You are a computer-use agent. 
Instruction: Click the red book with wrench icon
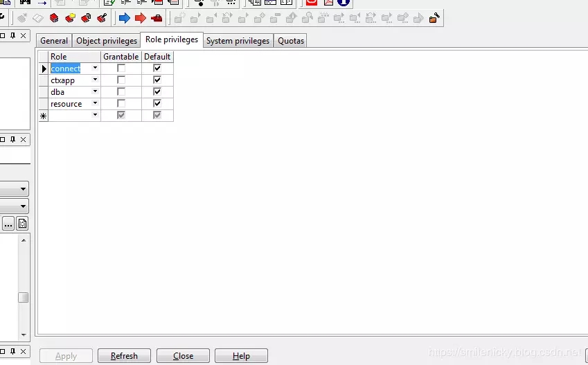tap(103, 18)
